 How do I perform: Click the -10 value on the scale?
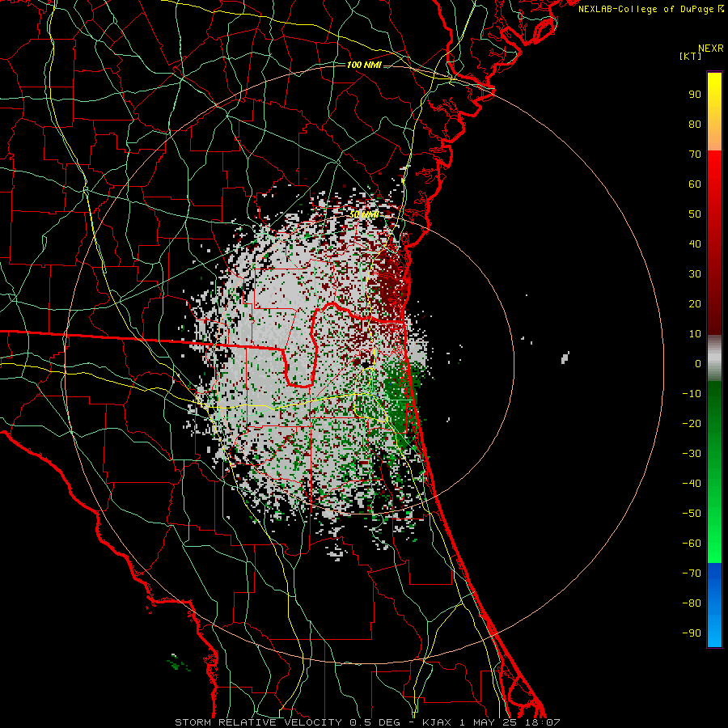pyautogui.click(x=692, y=394)
